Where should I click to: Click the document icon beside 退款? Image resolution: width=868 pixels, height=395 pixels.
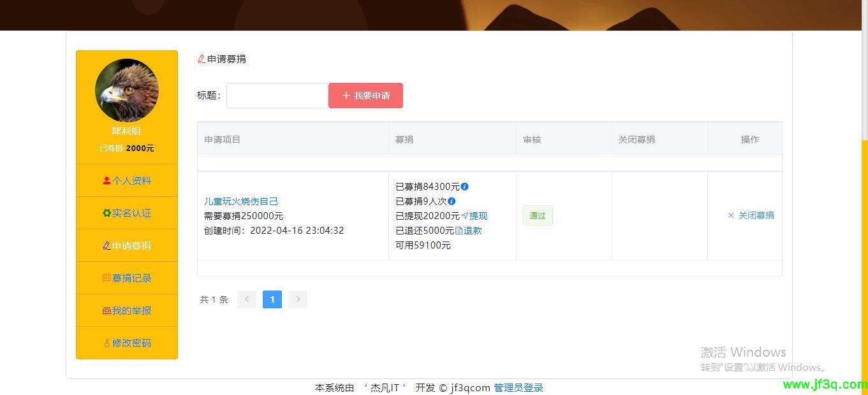(x=460, y=230)
